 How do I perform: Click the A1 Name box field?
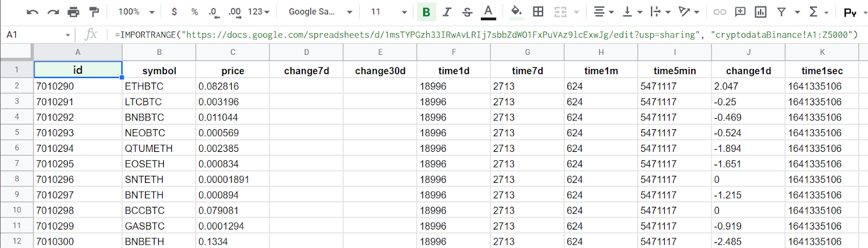[38, 35]
